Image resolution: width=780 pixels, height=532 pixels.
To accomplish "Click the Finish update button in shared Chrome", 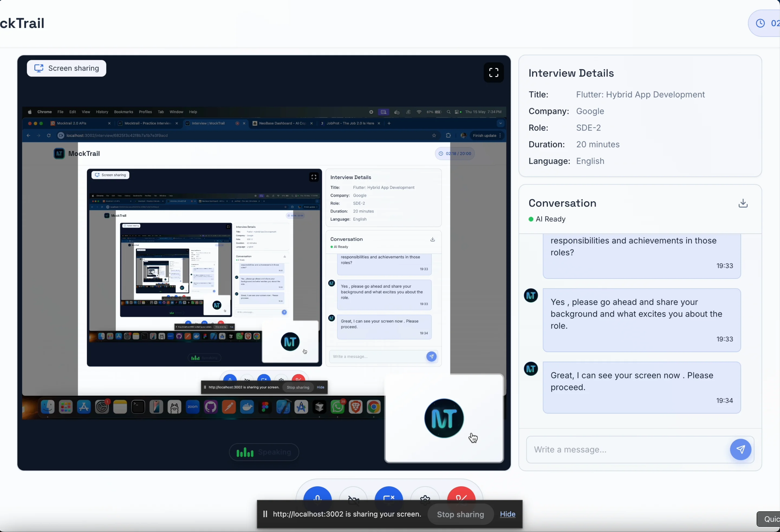I will (x=487, y=136).
